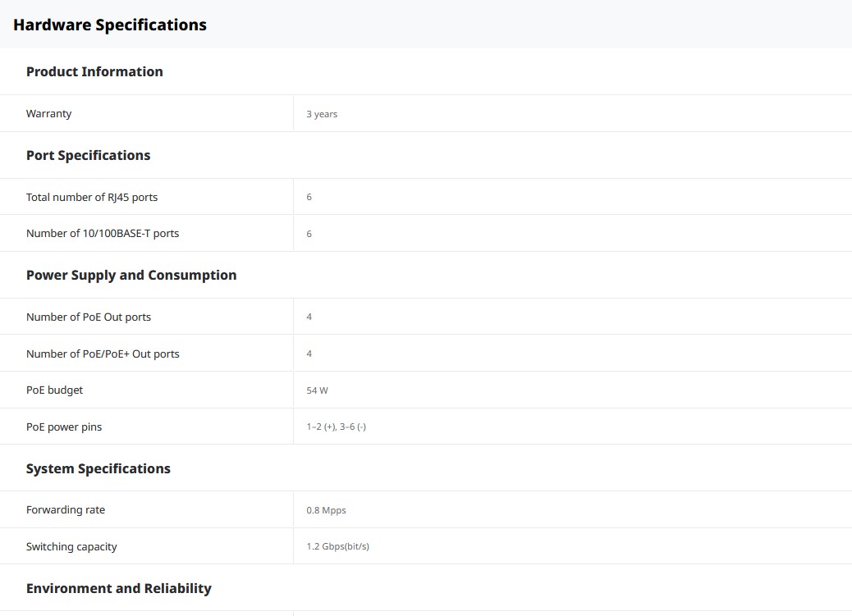Click the Port Specifications section heading
This screenshot has height=616, width=852.
coord(88,155)
